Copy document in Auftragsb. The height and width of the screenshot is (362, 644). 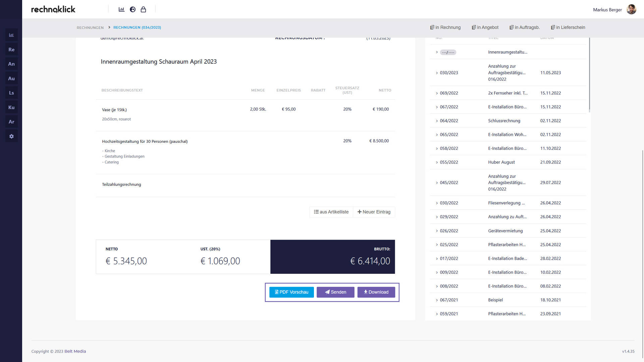[x=525, y=27]
